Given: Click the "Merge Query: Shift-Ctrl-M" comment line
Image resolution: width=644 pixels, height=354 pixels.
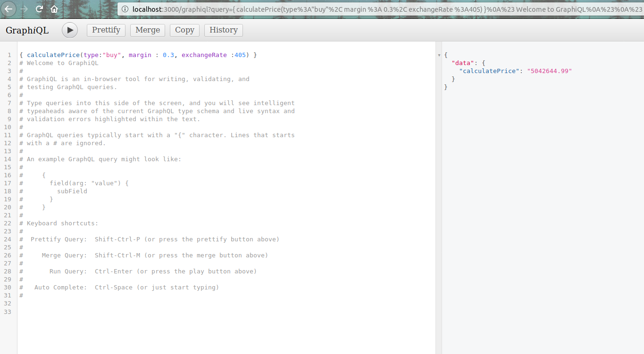Looking at the screenshot, I should [x=144, y=255].
